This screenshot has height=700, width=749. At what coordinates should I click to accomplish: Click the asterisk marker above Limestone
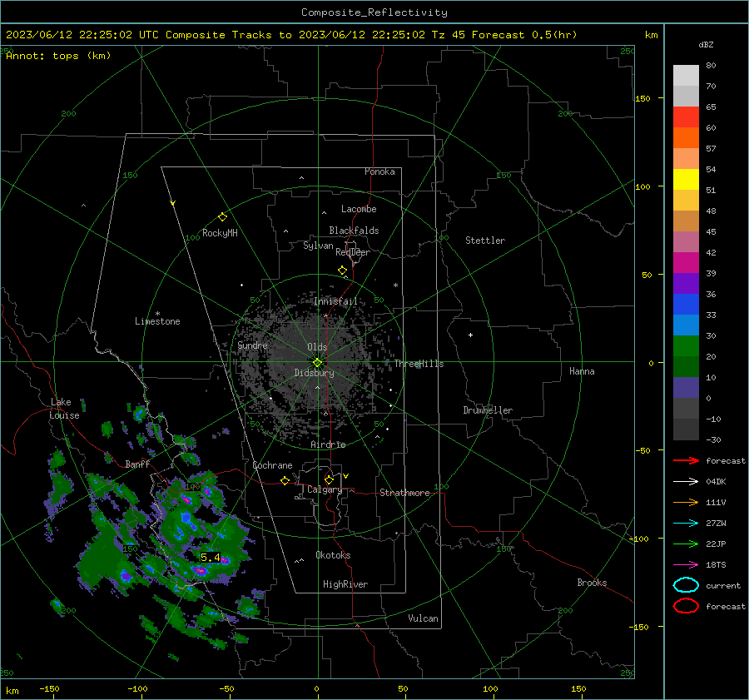tap(157, 314)
